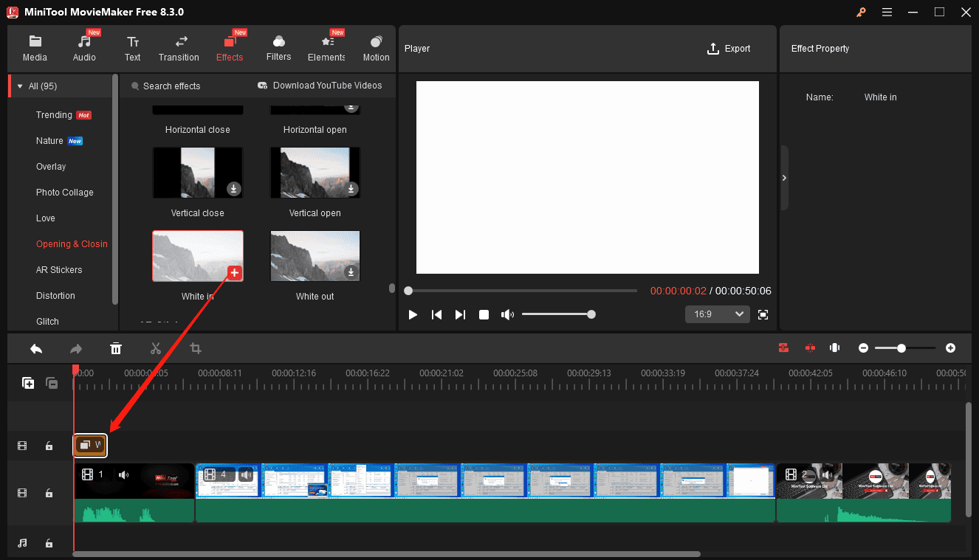The image size is (979, 560).
Task: Open the Elements tab
Action: coord(326,49)
